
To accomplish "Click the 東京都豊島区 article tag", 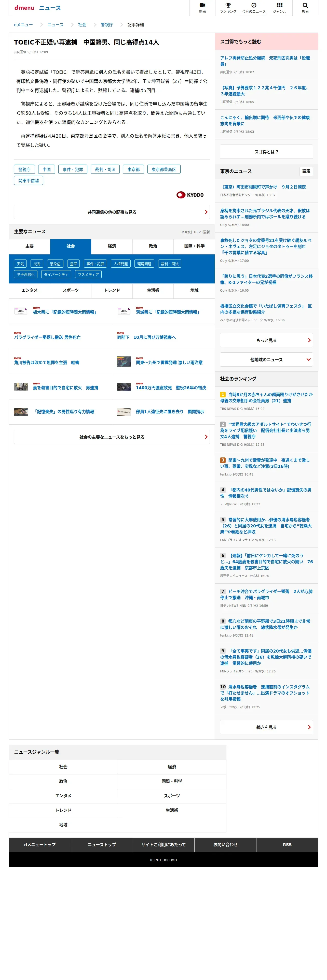I will (x=164, y=169).
